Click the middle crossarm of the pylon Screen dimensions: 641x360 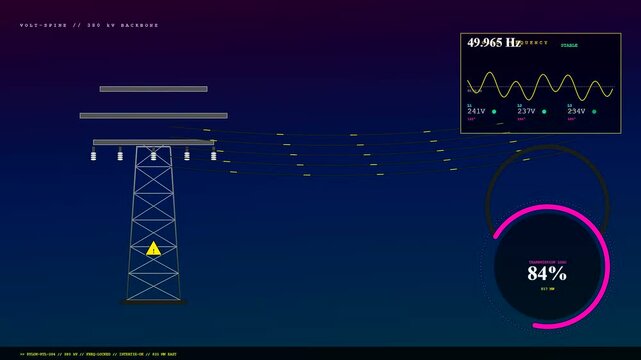pos(154,116)
